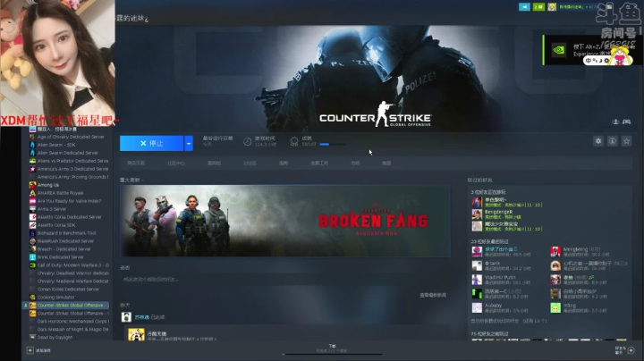Viewport: 644px width, 361px height.
Task: Click the 查看最新新闻 link
Action: coord(433,295)
